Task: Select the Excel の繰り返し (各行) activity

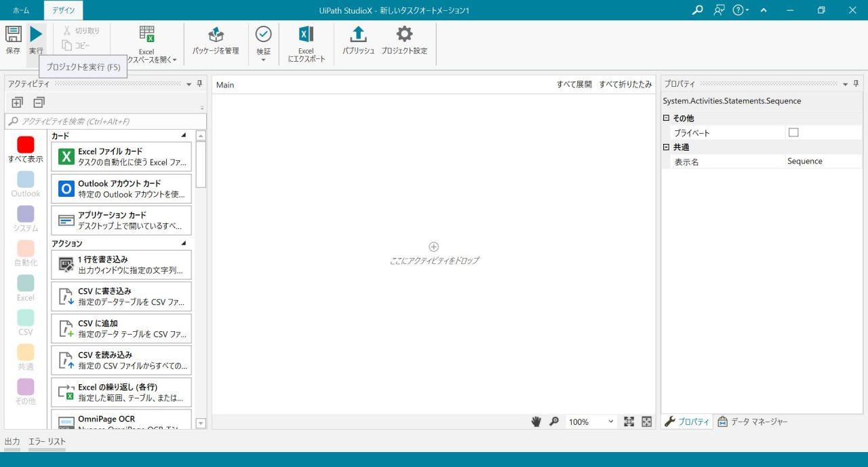Action: click(x=121, y=392)
